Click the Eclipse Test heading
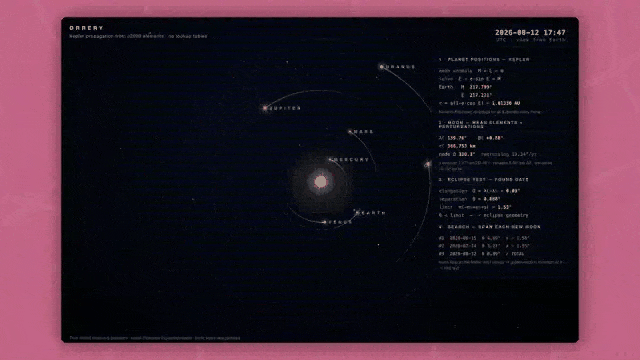Image resolution: width=640 pixels, height=360 pixels. pos(484,180)
